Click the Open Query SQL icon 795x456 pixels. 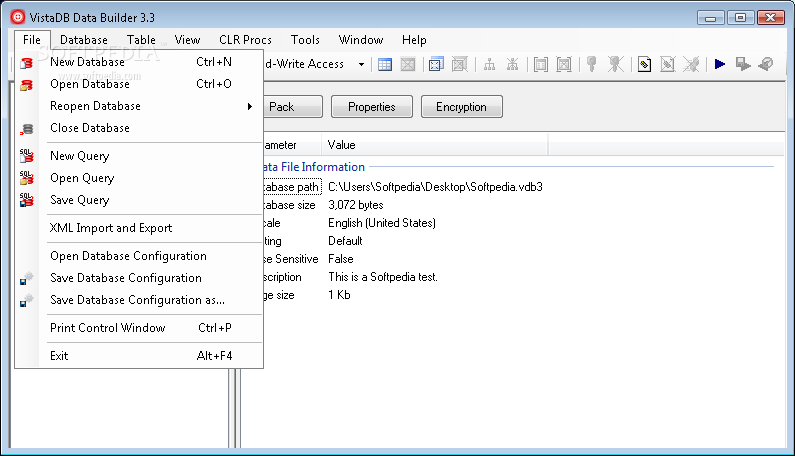26,178
